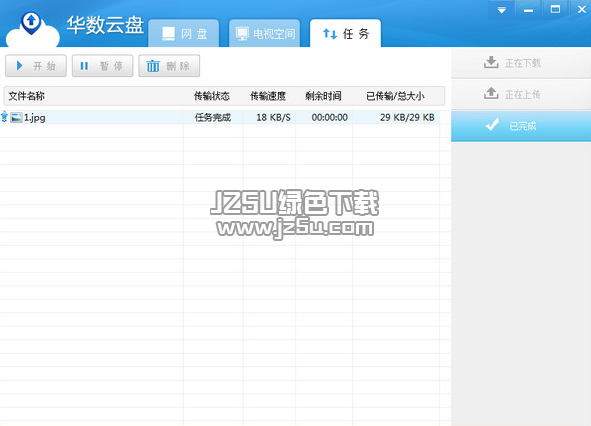Click the upload arrow icon beside 1.jpg

[x=4, y=117]
